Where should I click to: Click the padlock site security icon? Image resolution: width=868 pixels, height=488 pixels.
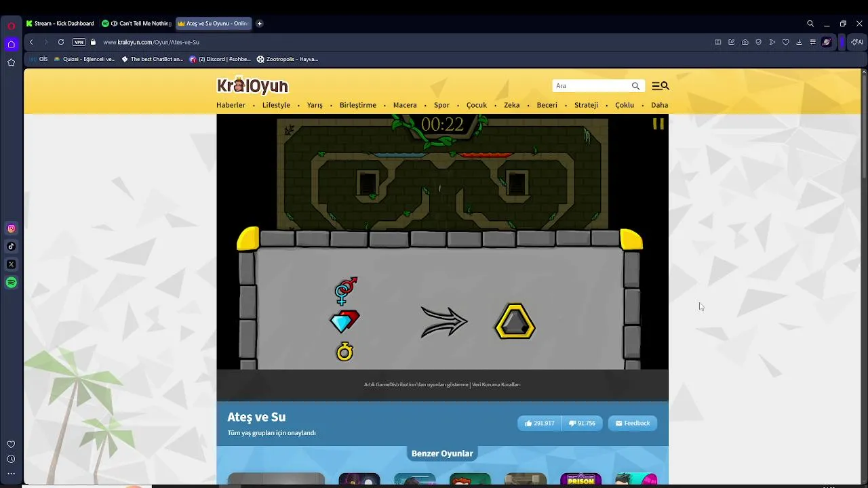93,42
